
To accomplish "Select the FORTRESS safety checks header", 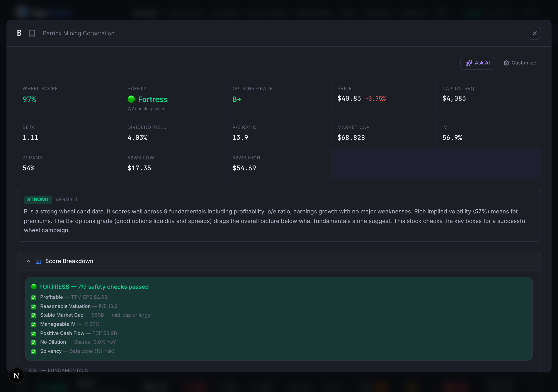I will click(94, 287).
